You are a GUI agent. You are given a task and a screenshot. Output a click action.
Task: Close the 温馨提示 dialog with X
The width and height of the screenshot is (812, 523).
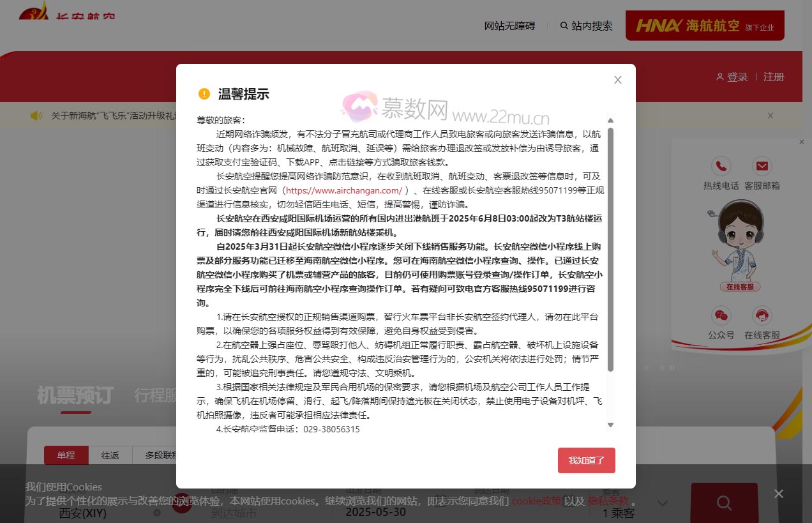[x=617, y=80]
